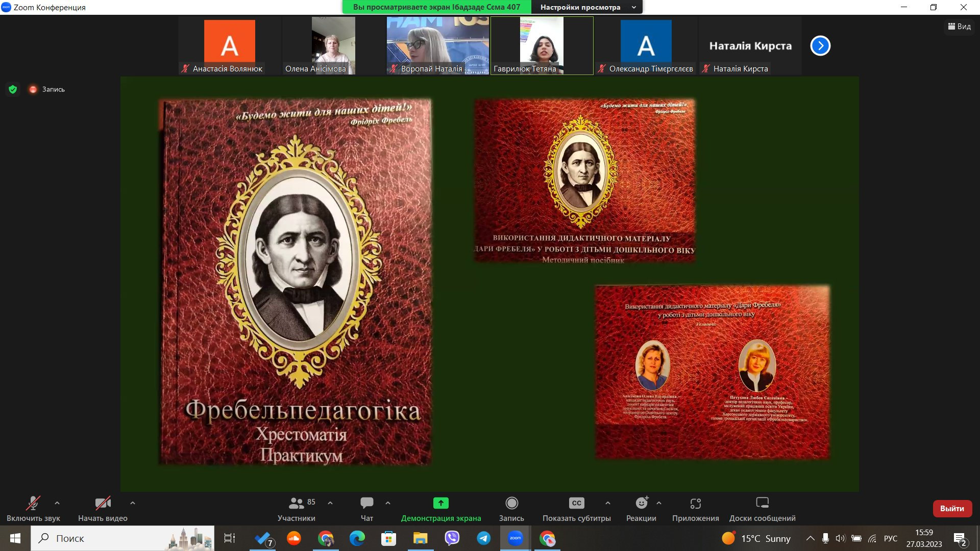Click the Record circle icon
The image size is (980, 551).
point(511,503)
